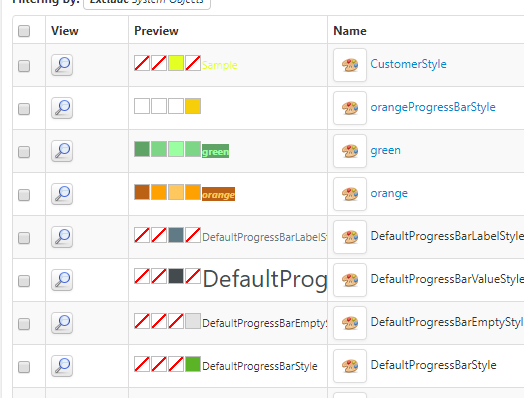524x398 pixels.
Task: Tick checkbox for DefaultProgressBarStyle row
Action: coord(24,367)
